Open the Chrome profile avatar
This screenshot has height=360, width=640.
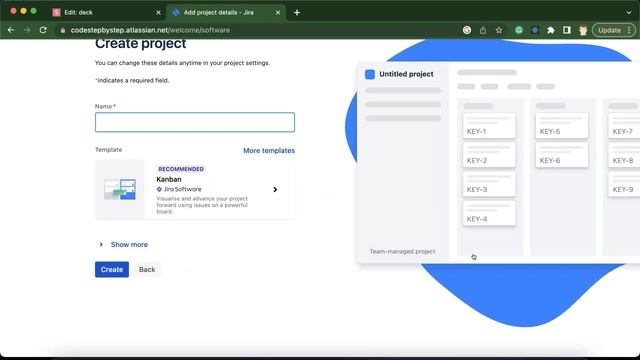click(x=583, y=30)
